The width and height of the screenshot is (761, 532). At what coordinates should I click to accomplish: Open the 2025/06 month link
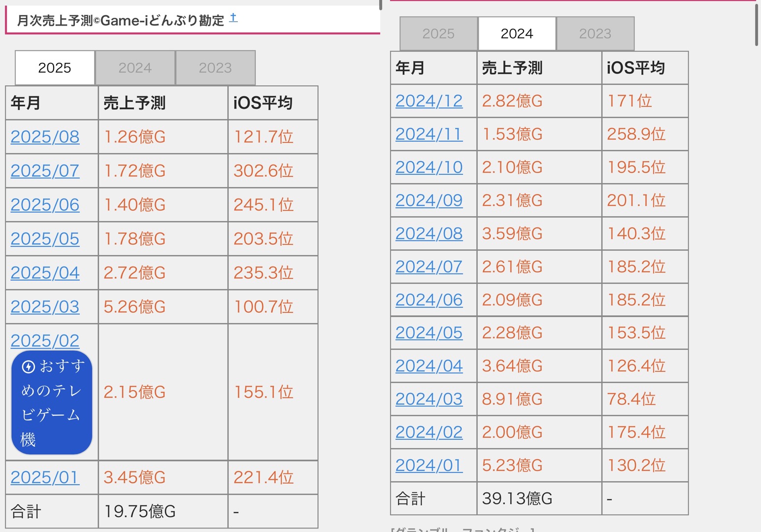pyautogui.click(x=45, y=205)
